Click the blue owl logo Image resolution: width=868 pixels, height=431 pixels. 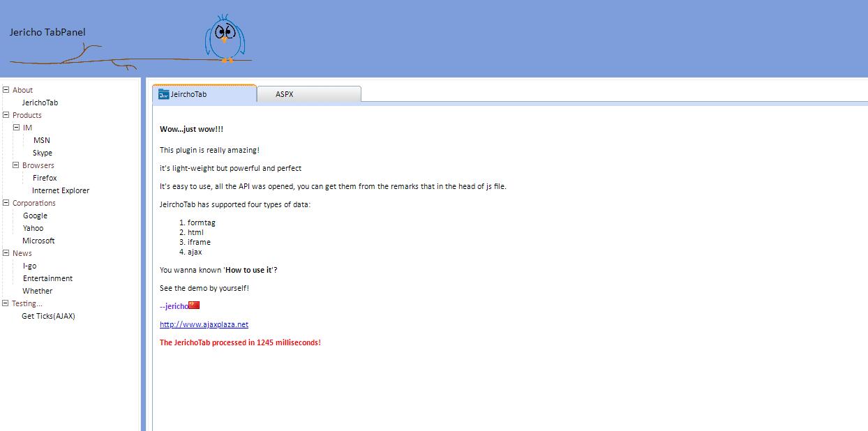224,39
